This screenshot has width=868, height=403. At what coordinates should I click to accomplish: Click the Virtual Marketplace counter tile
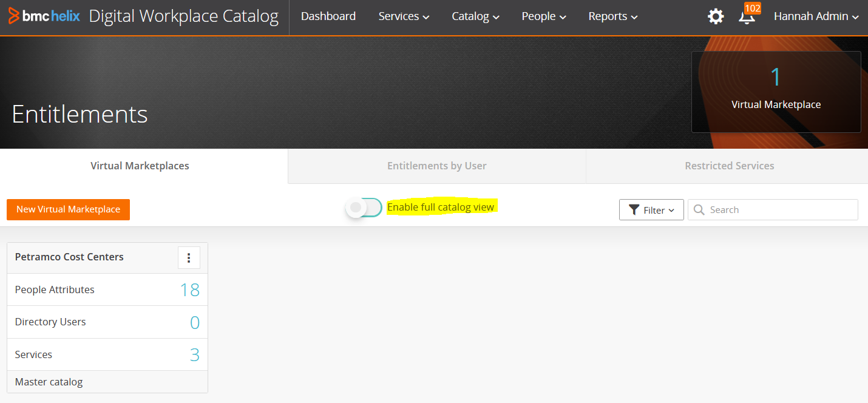(x=776, y=92)
